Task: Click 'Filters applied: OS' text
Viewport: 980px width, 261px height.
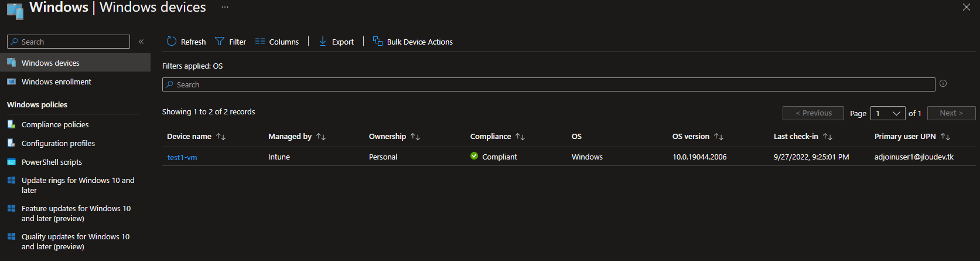Action: (x=192, y=66)
